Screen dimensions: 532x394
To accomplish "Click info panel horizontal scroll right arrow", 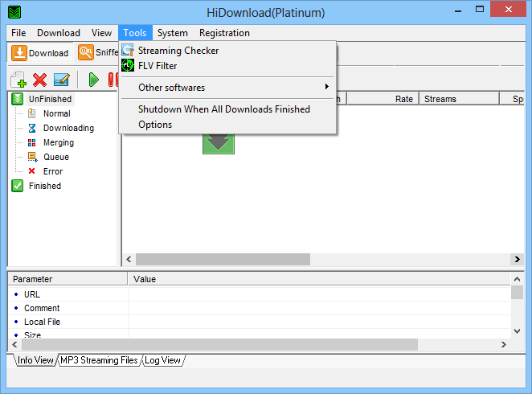I will coord(504,344).
